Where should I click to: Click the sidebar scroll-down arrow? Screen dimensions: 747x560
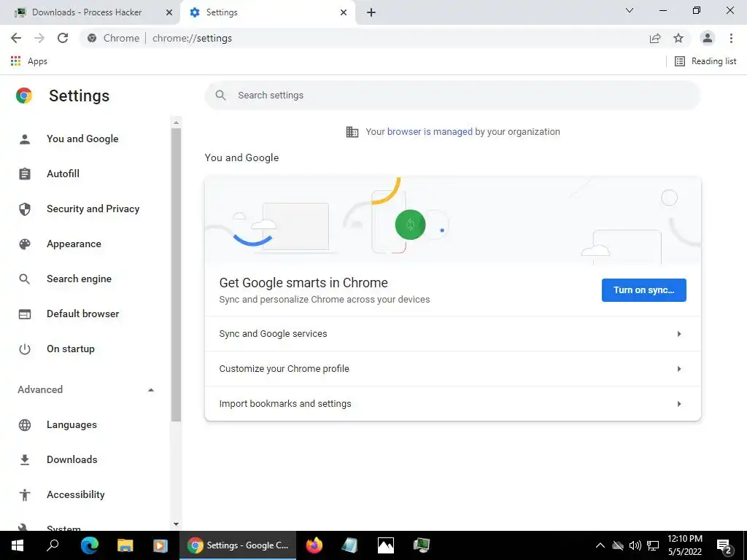click(176, 524)
